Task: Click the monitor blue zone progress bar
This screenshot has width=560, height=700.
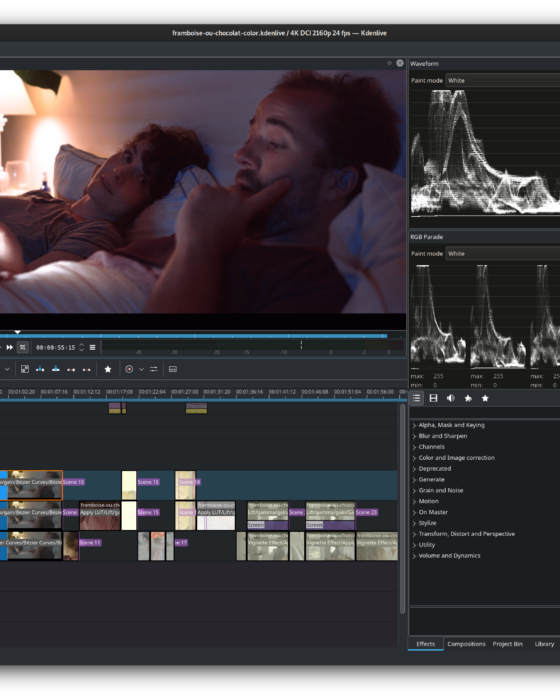Action: pos(193,336)
